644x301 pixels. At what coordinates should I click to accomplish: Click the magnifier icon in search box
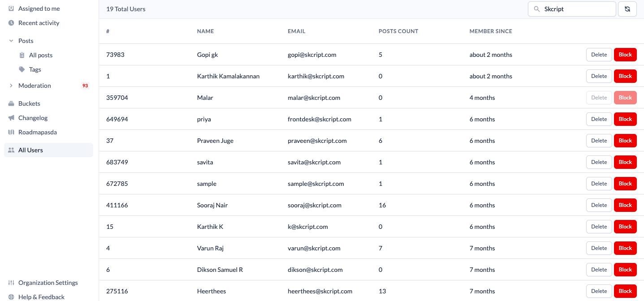(536, 9)
